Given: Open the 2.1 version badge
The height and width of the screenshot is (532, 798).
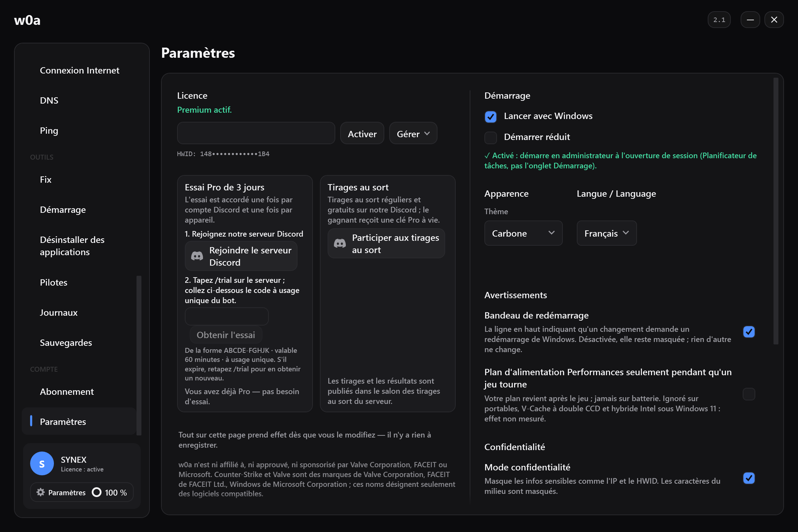Looking at the screenshot, I should point(719,20).
